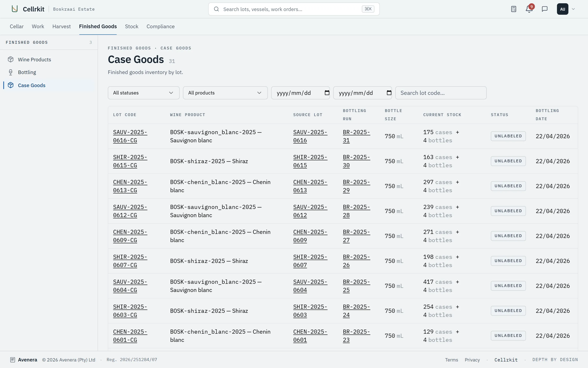Click the second yyyy/mm/dd date field

(x=363, y=93)
